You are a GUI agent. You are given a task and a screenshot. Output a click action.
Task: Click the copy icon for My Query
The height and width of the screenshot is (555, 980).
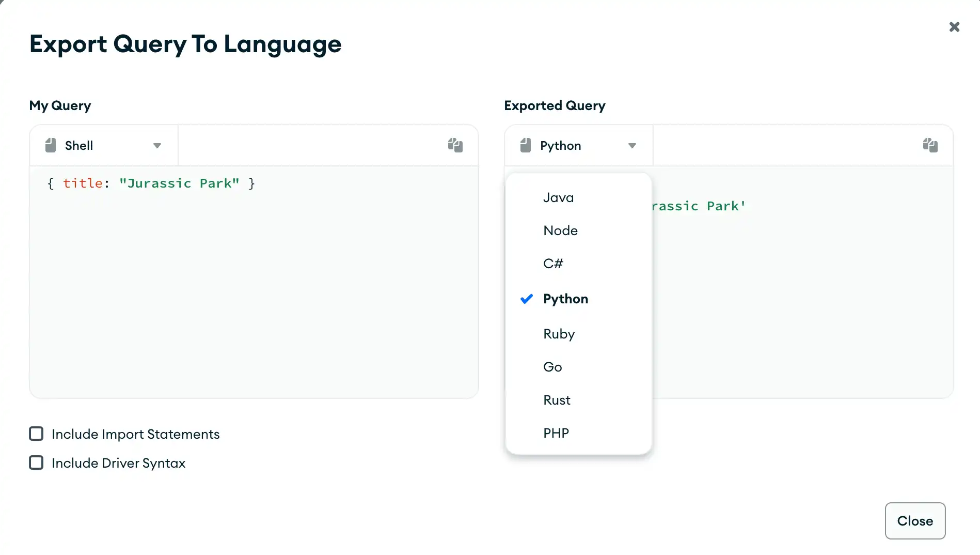click(x=455, y=145)
